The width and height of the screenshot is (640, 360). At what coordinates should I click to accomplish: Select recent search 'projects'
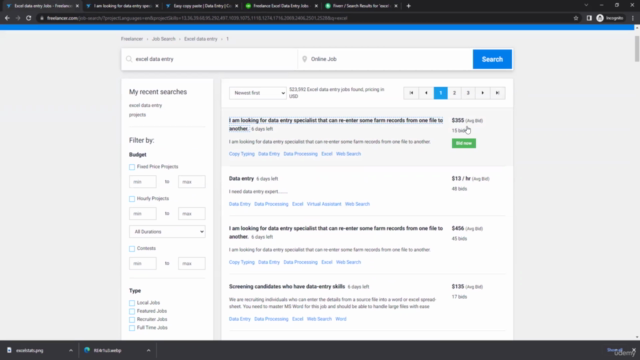click(x=137, y=115)
